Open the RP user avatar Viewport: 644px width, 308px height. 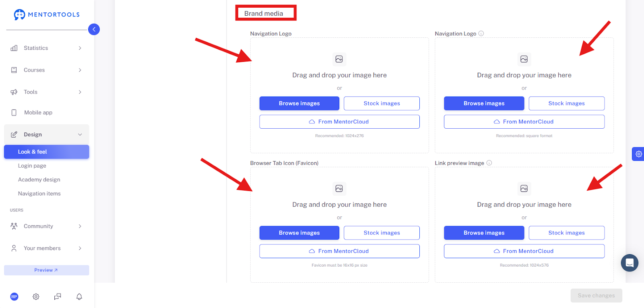[14, 297]
